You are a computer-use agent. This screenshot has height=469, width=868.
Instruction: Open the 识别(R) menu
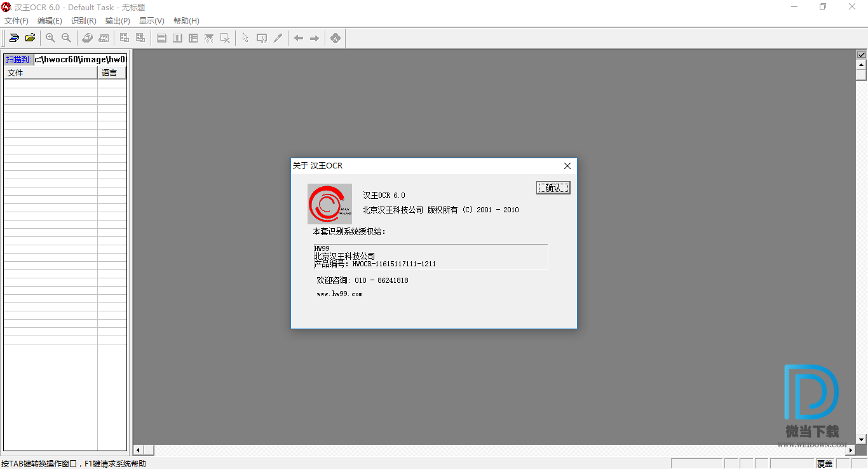pos(84,21)
